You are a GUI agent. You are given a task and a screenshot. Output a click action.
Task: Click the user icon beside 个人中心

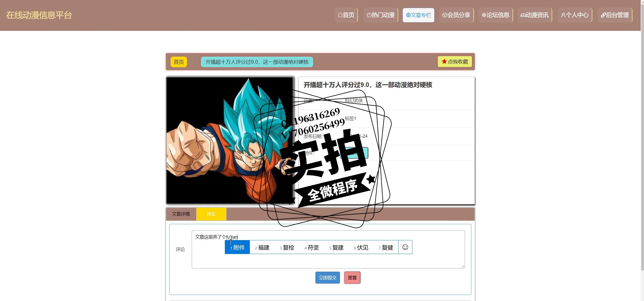563,15
